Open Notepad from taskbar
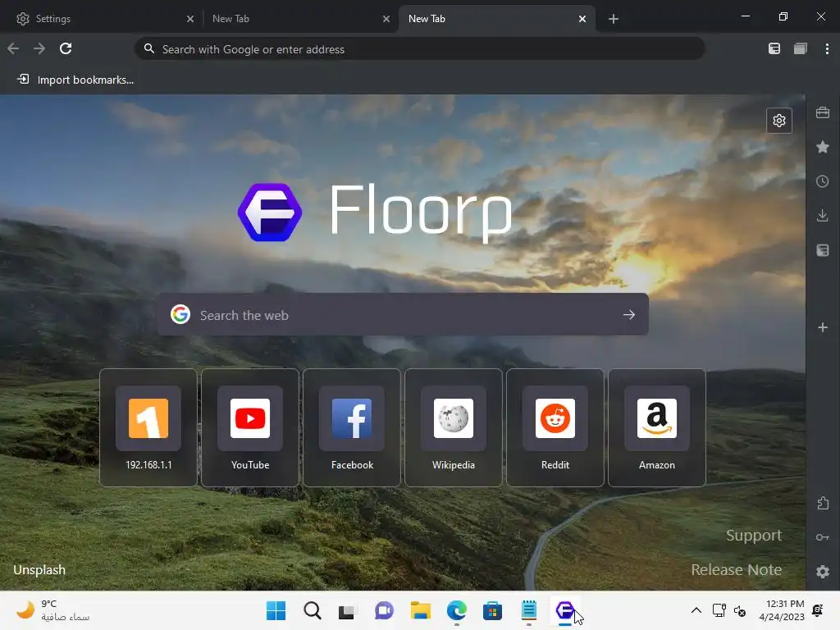 point(529,610)
